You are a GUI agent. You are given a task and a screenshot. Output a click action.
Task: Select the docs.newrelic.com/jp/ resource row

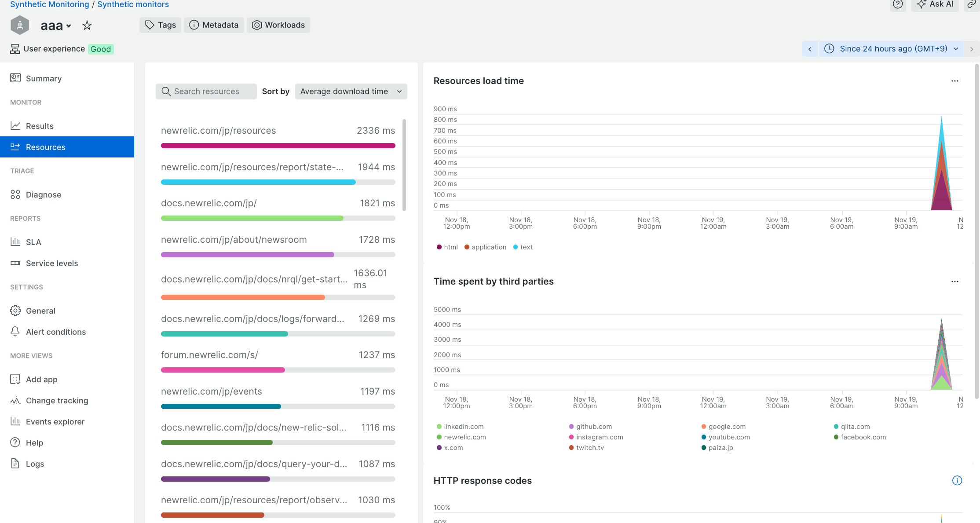278,209
